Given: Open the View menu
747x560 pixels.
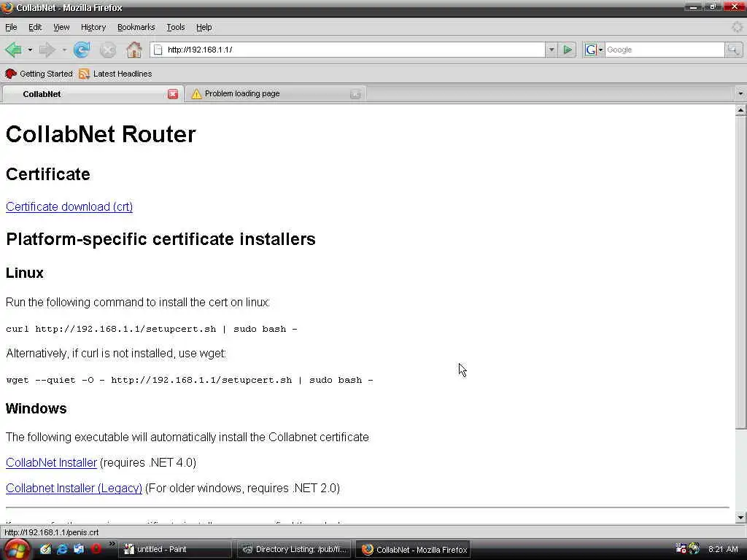Looking at the screenshot, I should click(x=61, y=27).
